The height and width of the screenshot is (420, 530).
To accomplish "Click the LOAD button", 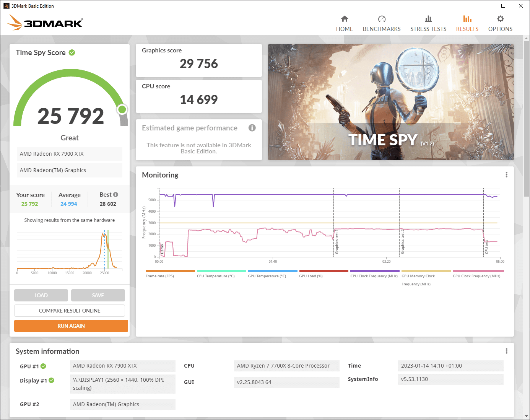I will click(x=41, y=295).
